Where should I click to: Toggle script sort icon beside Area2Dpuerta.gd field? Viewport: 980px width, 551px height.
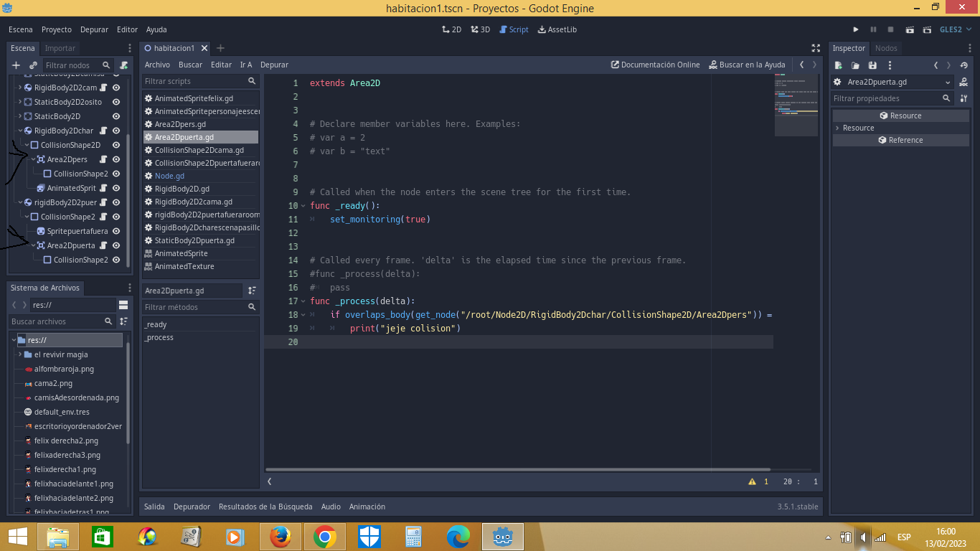tap(252, 291)
